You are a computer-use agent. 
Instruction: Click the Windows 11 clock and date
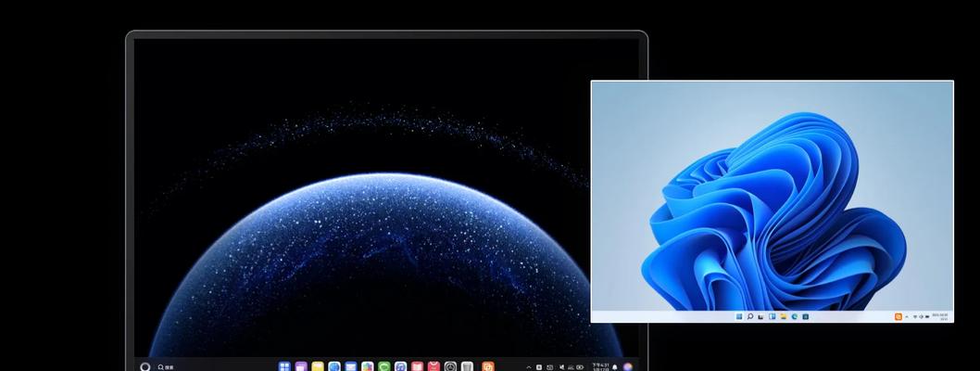point(940,317)
